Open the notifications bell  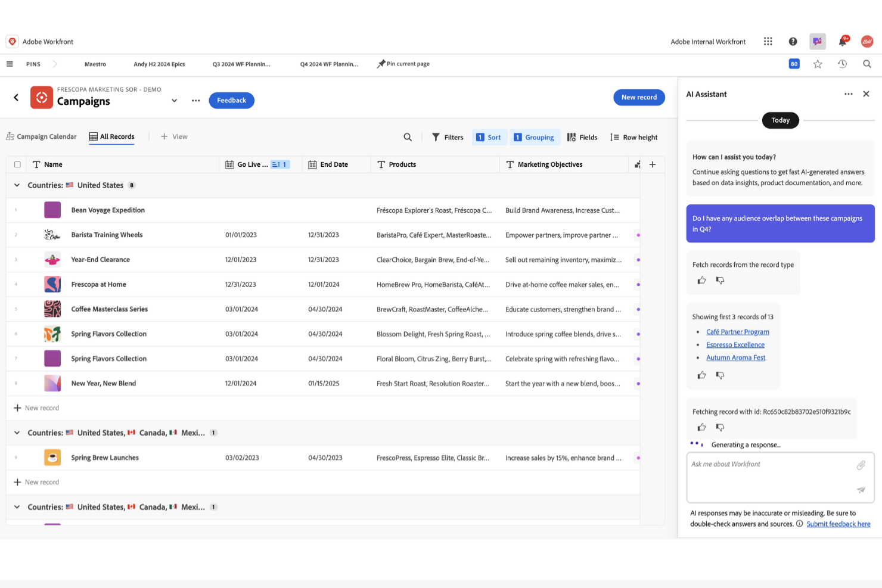(843, 42)
